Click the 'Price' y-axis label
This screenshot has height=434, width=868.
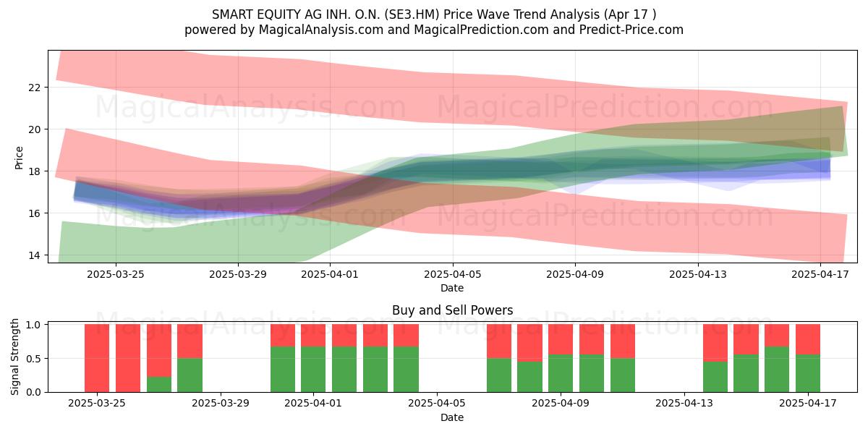[20, 157]
